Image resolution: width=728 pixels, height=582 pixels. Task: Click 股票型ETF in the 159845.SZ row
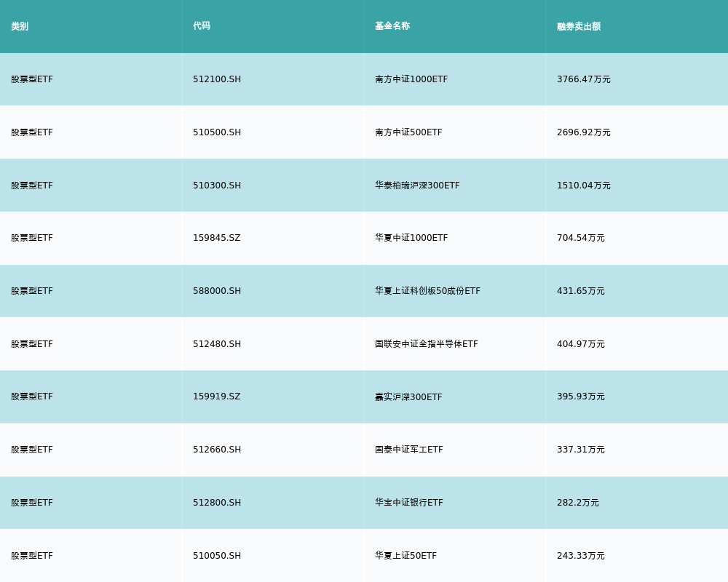[x=32, y=238]
